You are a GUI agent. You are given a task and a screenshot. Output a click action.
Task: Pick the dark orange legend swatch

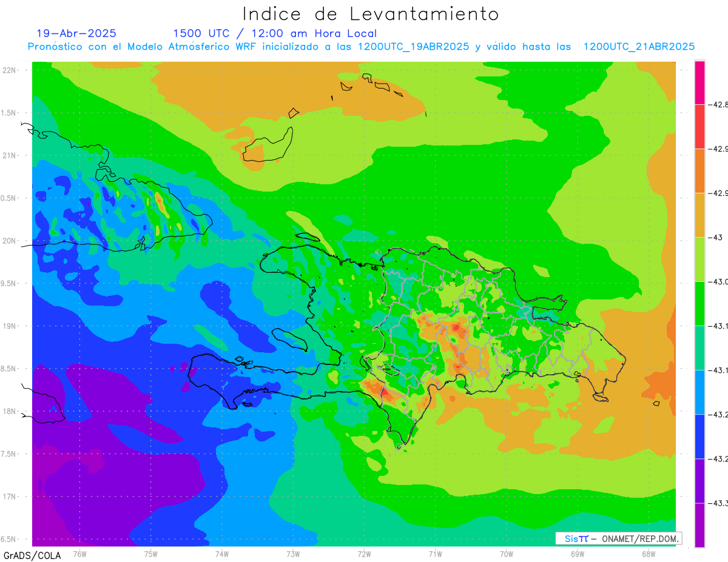coord(699,171)
